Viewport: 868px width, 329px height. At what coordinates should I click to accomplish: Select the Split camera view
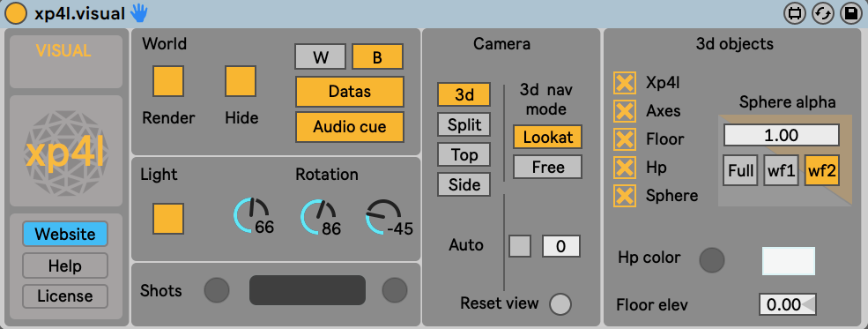464,124
